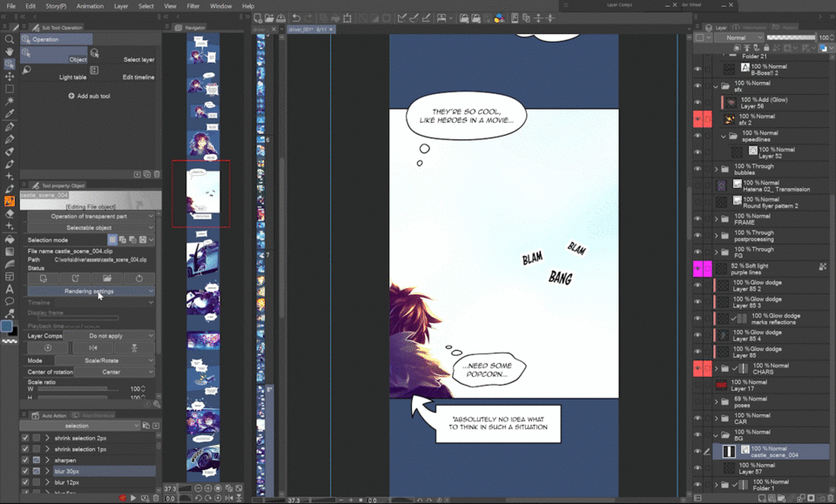Screen dimensions: 836x504
Task: Click the Balloon tool icon
Action: (10, 301)
